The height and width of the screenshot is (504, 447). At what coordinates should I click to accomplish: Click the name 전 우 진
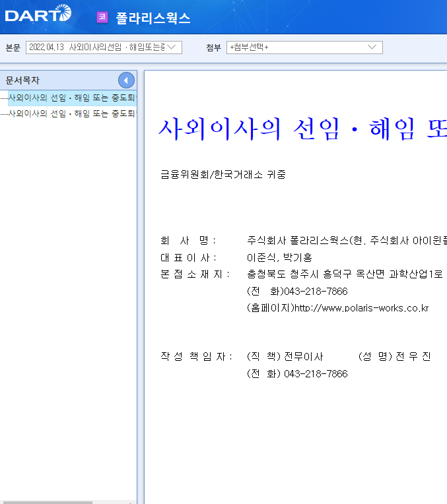(413, 356)
